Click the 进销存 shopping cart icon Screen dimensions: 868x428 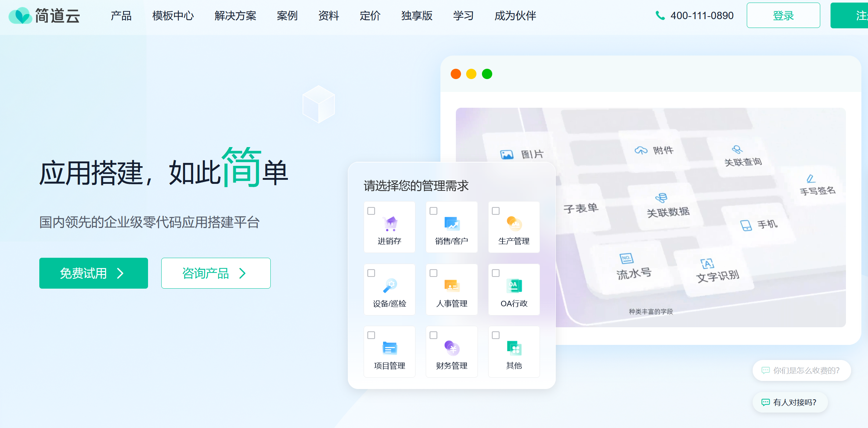(x=390, y=224)
